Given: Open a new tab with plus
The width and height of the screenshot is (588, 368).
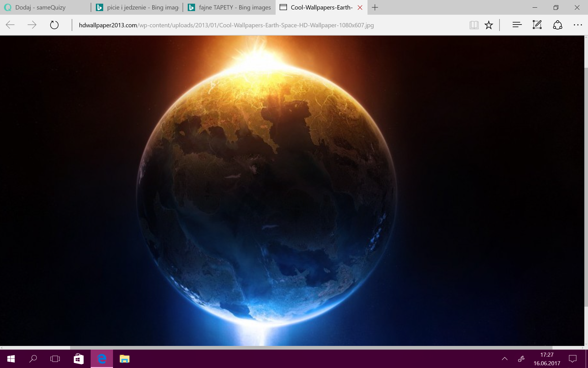Looking at the screenshot, I should click(x=375, y=7).
